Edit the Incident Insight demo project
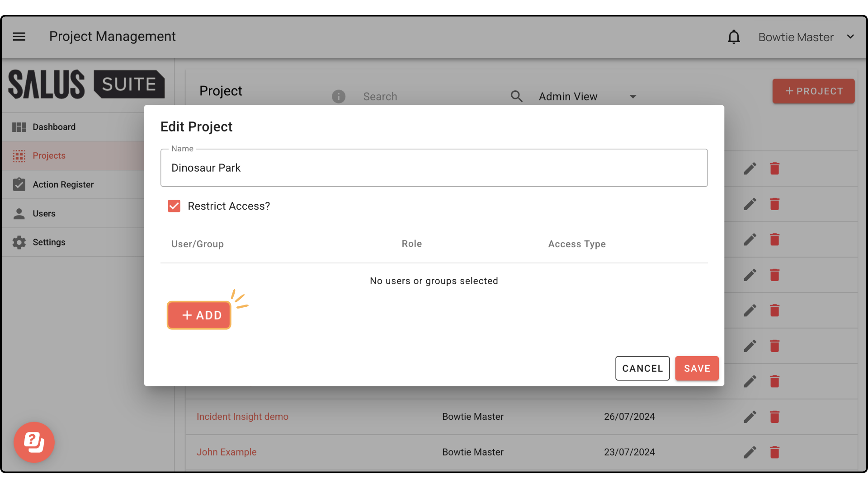 pos(750,417)
